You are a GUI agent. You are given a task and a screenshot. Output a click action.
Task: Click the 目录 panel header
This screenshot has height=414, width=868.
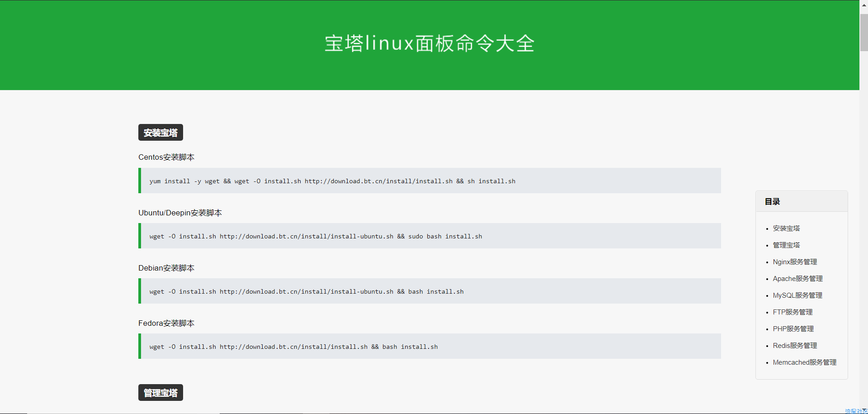[802, 201]
